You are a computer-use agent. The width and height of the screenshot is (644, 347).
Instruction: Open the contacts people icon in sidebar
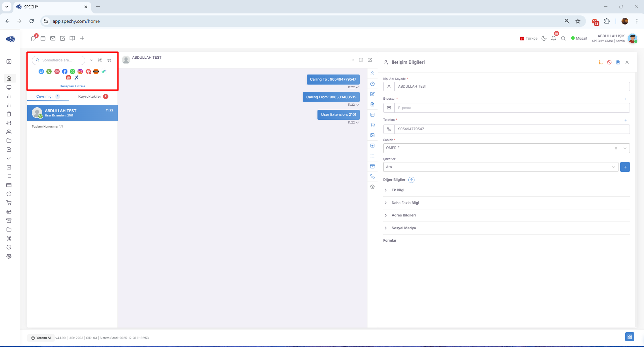click(9, 132)
